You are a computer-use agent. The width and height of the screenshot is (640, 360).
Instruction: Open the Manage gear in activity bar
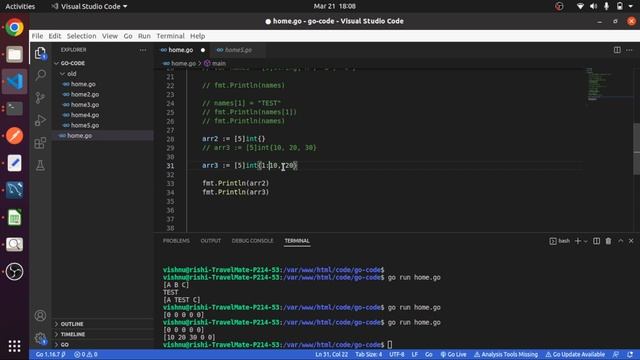point(40,338)
